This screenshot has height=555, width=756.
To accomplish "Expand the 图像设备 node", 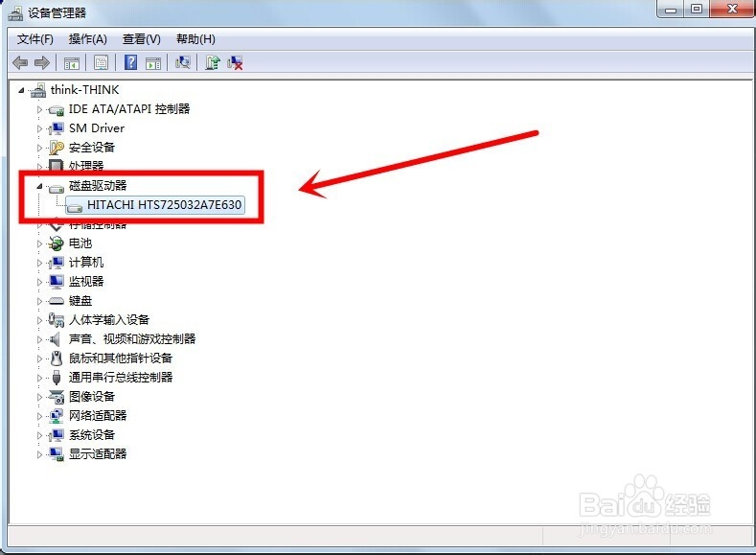I will (39, 397).
